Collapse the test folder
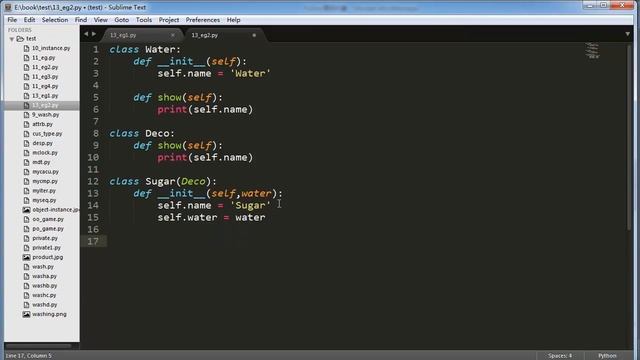This screenshot has width=640, height=360. coord(12,39)
